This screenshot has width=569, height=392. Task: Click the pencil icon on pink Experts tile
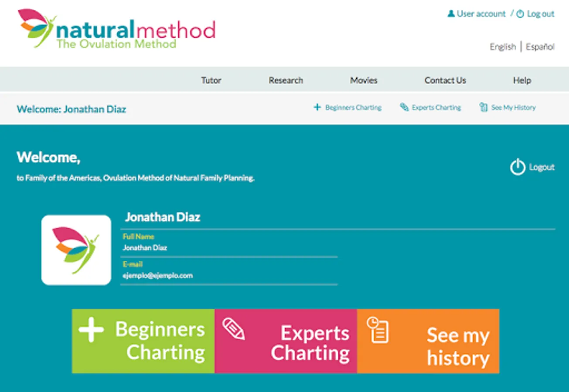click(233, 329)
